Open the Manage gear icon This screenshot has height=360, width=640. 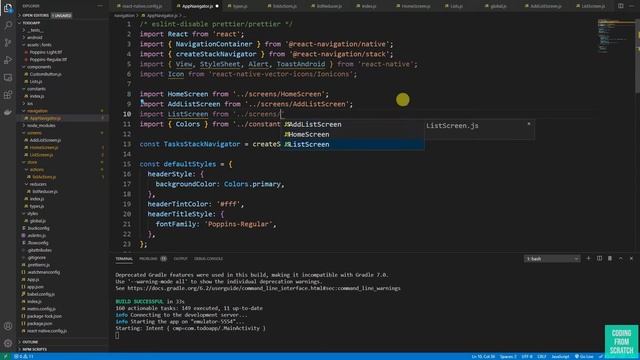click(x=8, y=343)
